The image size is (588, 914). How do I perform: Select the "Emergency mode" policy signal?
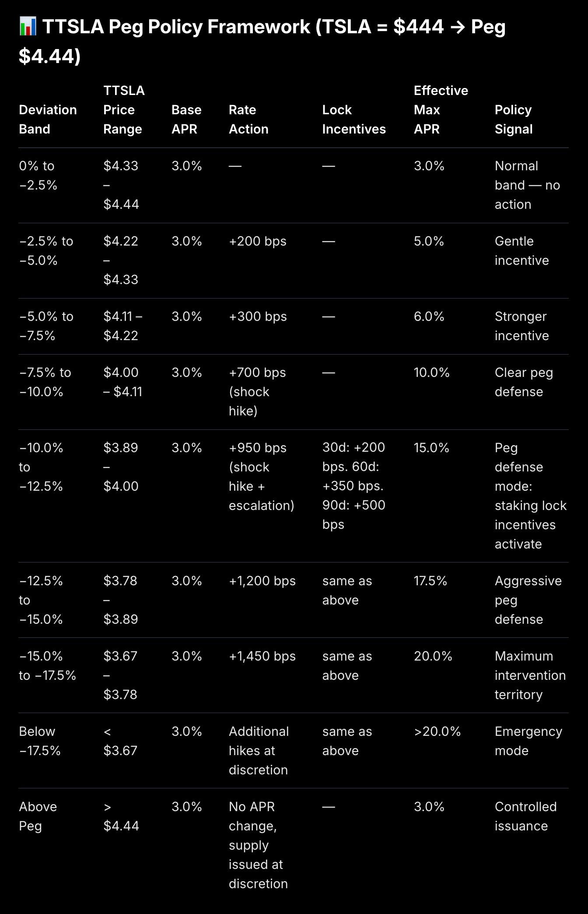[x=528, y=741]
